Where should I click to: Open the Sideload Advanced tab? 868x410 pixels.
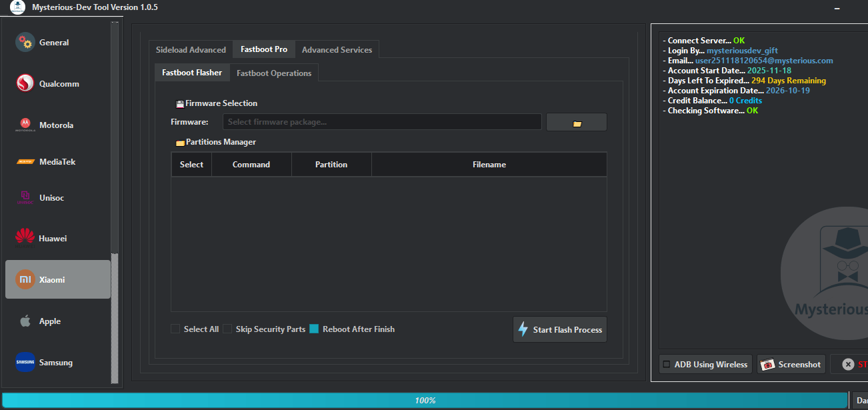click(x=191, y=49)
